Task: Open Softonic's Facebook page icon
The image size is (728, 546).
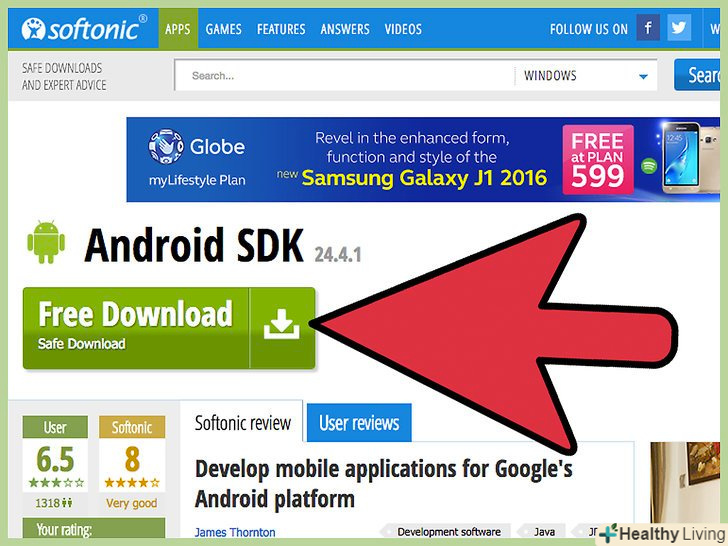Action: (x=648, y=28)
